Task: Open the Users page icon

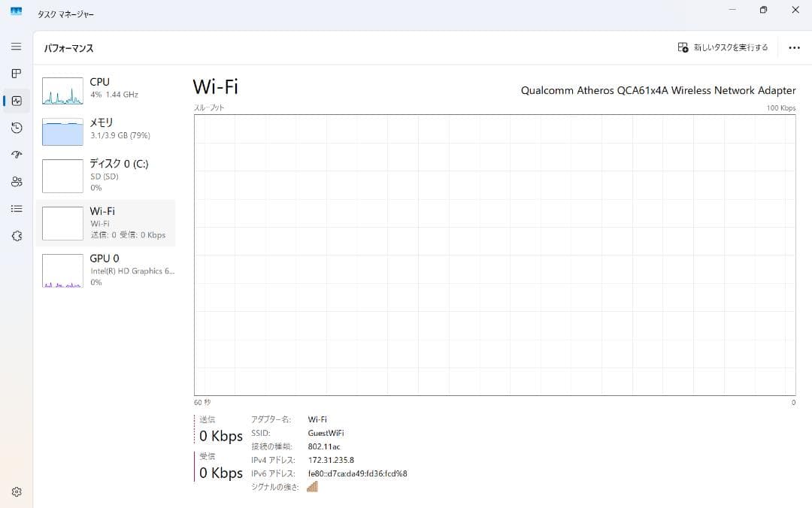Action: [16, 181]
